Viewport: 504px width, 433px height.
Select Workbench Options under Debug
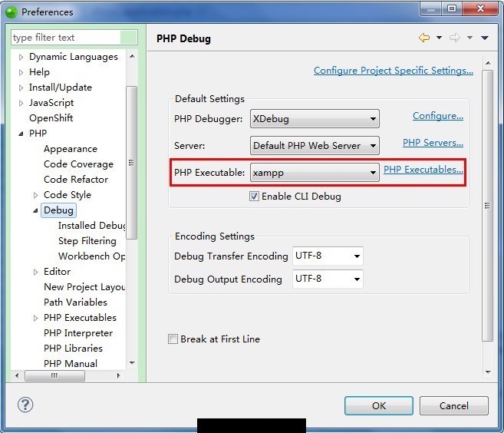point(92,256)
